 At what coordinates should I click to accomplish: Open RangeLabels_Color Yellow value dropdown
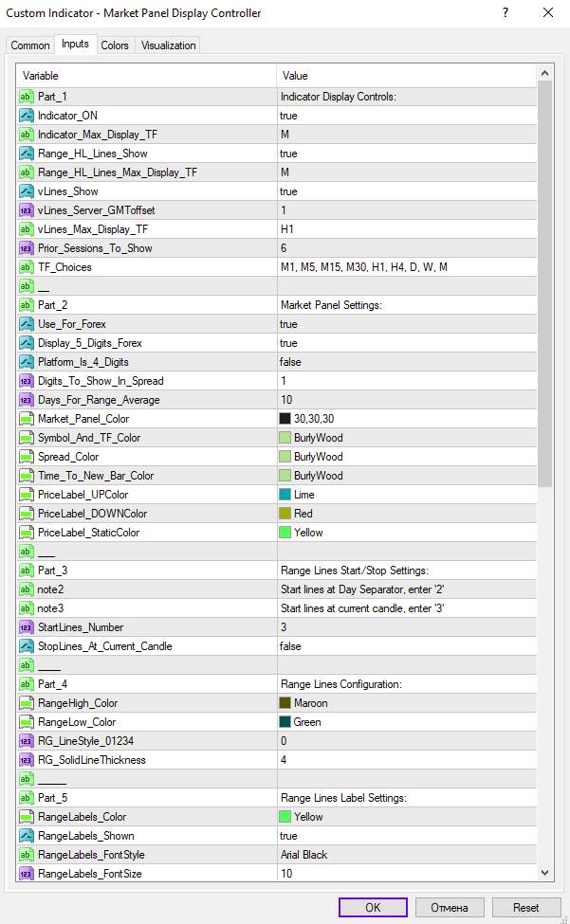407,817
